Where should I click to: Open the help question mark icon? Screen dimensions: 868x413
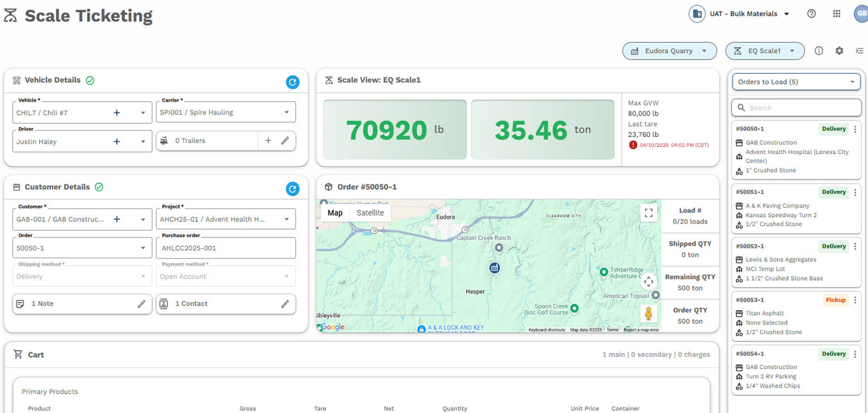811,14
